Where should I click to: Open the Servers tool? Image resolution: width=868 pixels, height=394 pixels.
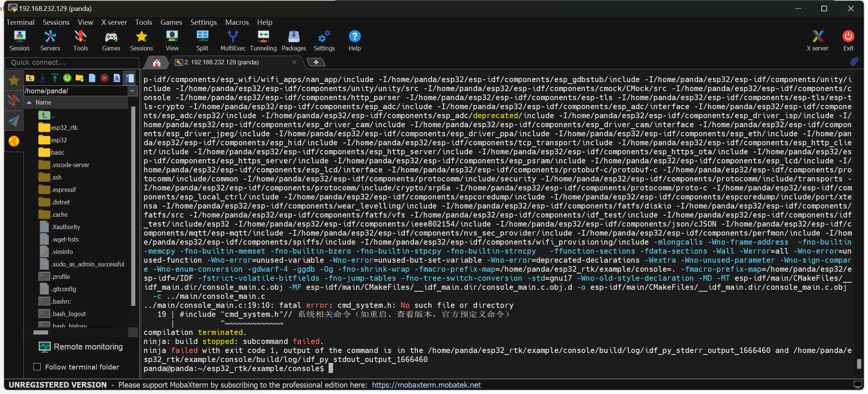(x=50, y=41)
